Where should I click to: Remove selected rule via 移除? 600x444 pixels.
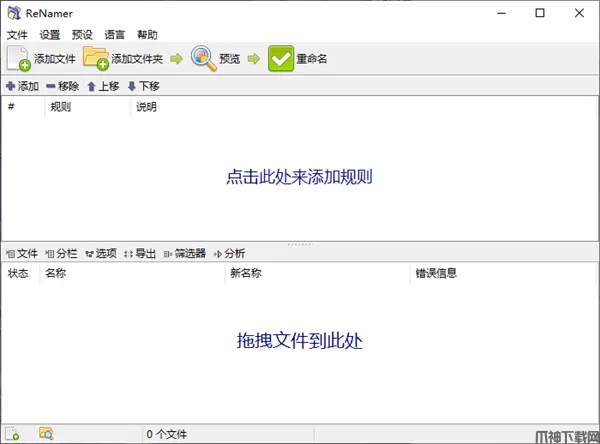[63, 86]
